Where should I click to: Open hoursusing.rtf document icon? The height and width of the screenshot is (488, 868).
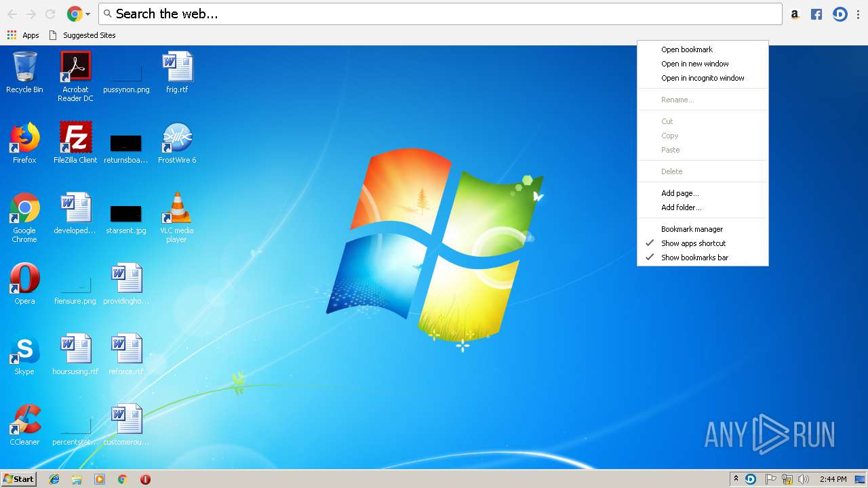(x=75, y=354)
